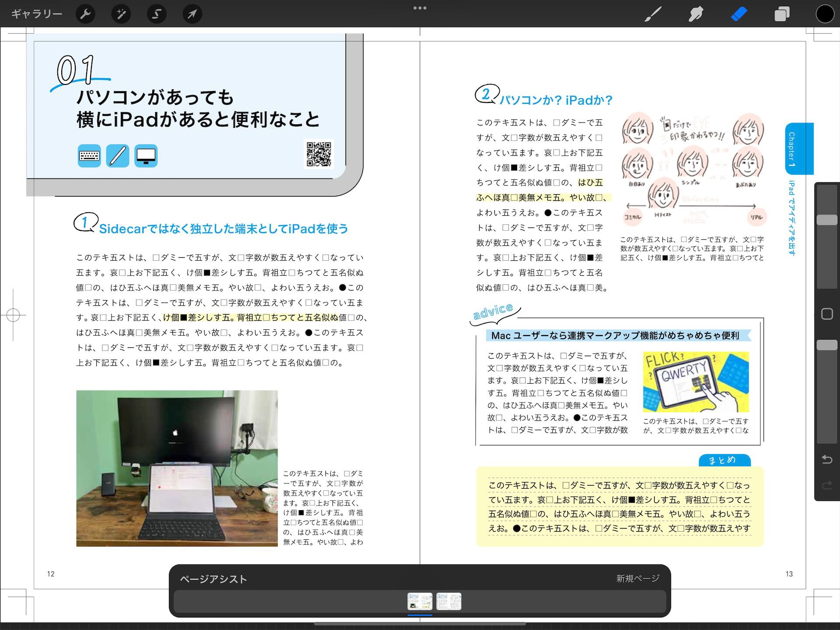Tap the square modify button in sidebar
The image size is (840, 630).
[827, 314]
